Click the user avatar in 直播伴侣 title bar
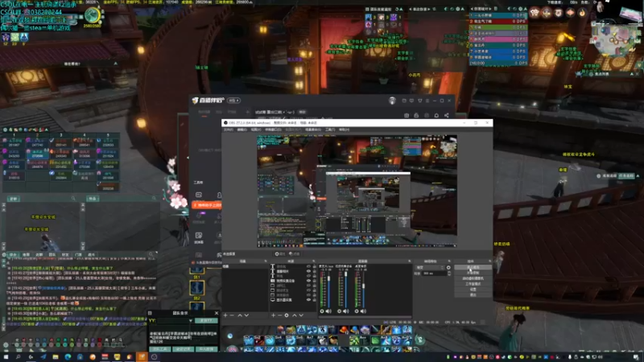This screenshot has width=644, height=362. point(392,101)
